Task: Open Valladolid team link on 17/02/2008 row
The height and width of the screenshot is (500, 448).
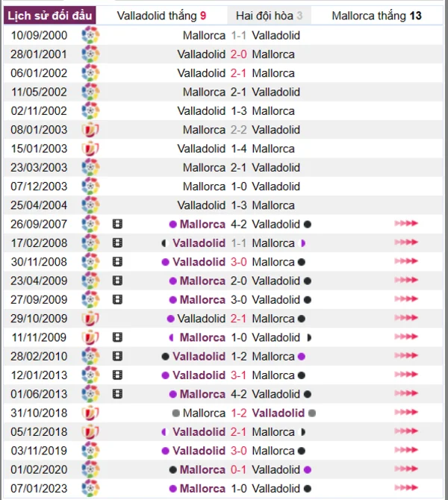Action: pos(199,243)
